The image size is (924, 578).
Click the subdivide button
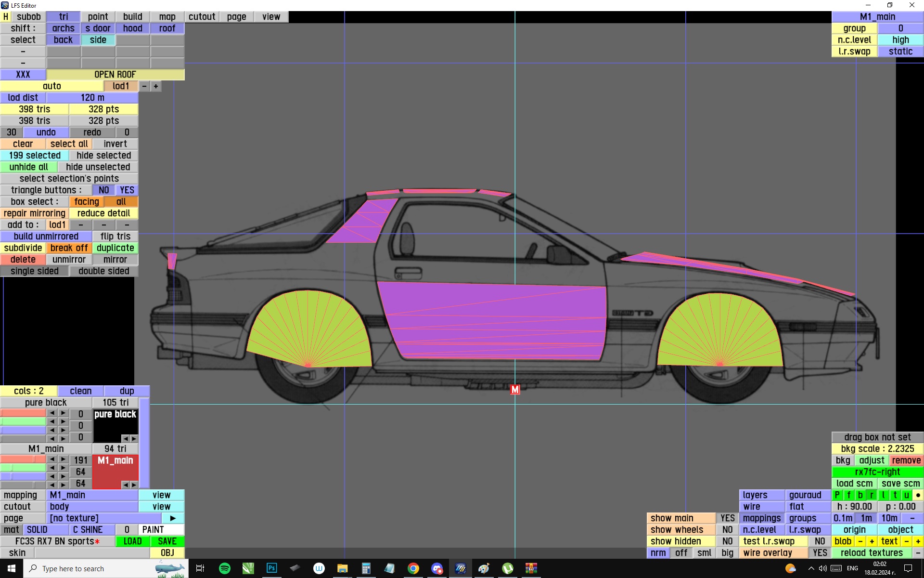pos(23,248)
